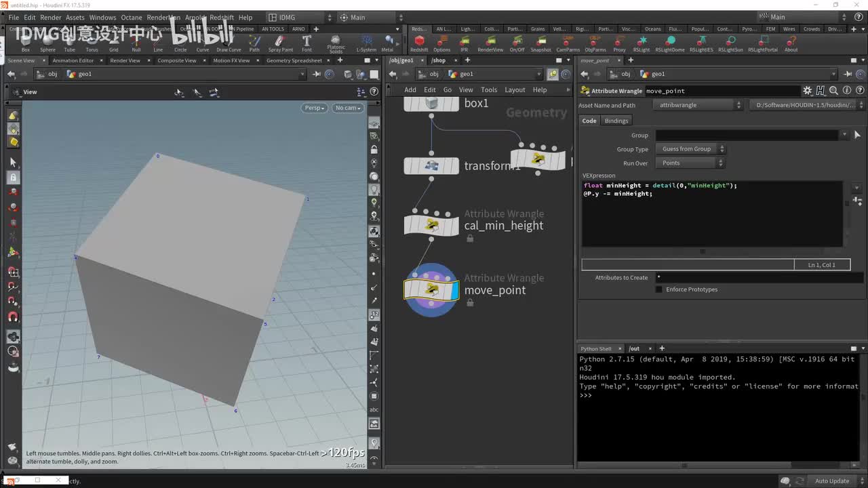
Task: Open the parameter gear menu icon
Action: [x=807, y=91]
